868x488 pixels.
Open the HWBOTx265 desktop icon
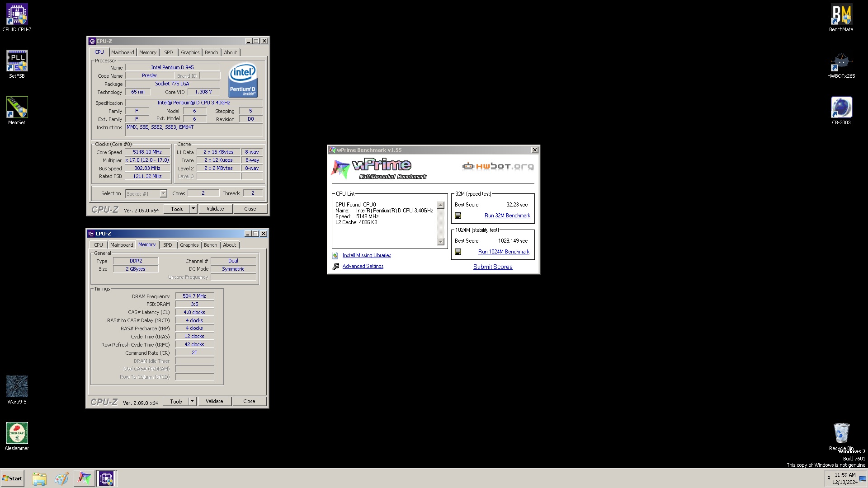click(841, 65)
